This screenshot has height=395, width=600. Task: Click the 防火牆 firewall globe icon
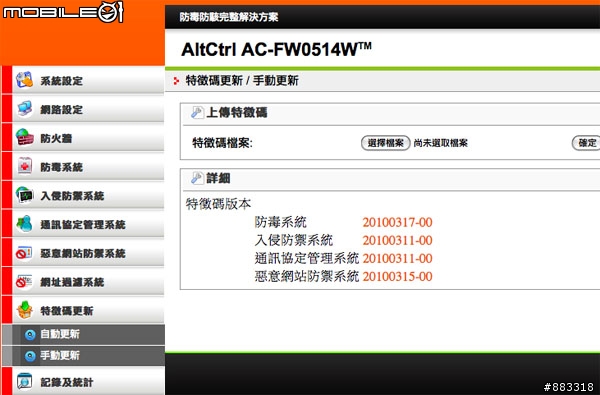(24, 137)
